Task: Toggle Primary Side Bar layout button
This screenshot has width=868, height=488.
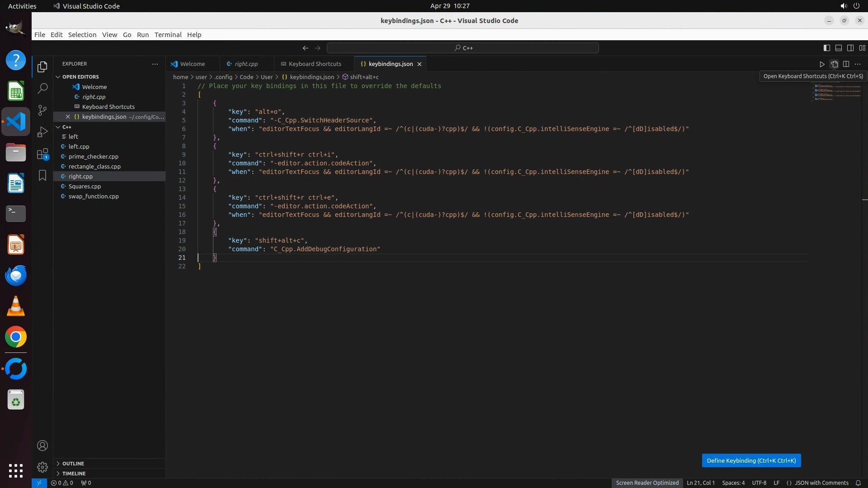Action: pos(826,48)
